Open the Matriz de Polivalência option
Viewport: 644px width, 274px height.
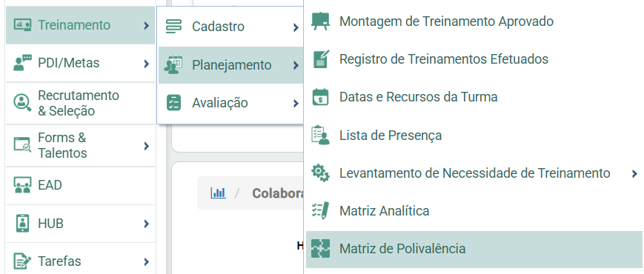click(x=474, y=249)
